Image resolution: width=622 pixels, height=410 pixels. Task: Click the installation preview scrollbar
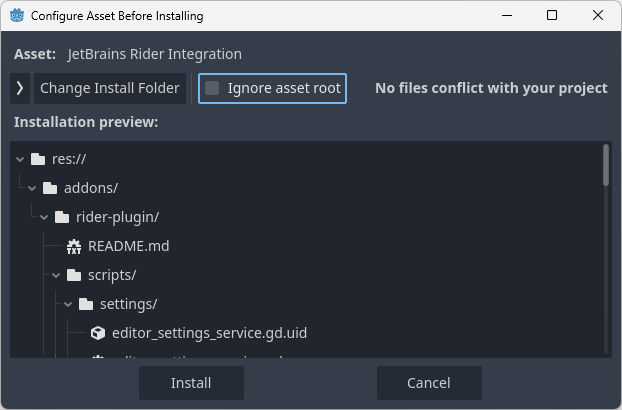[x=606, y=165]
